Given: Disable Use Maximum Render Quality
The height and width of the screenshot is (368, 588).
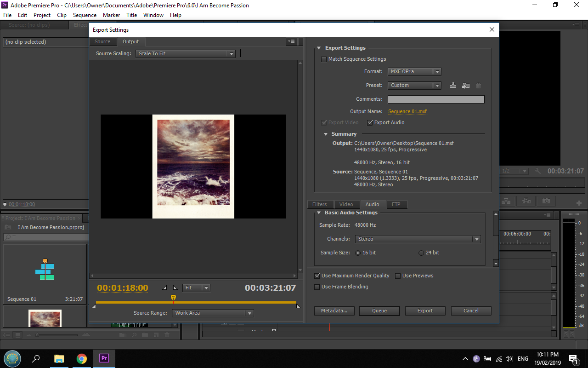Looking at the screenshot, I should pos(317,276).
